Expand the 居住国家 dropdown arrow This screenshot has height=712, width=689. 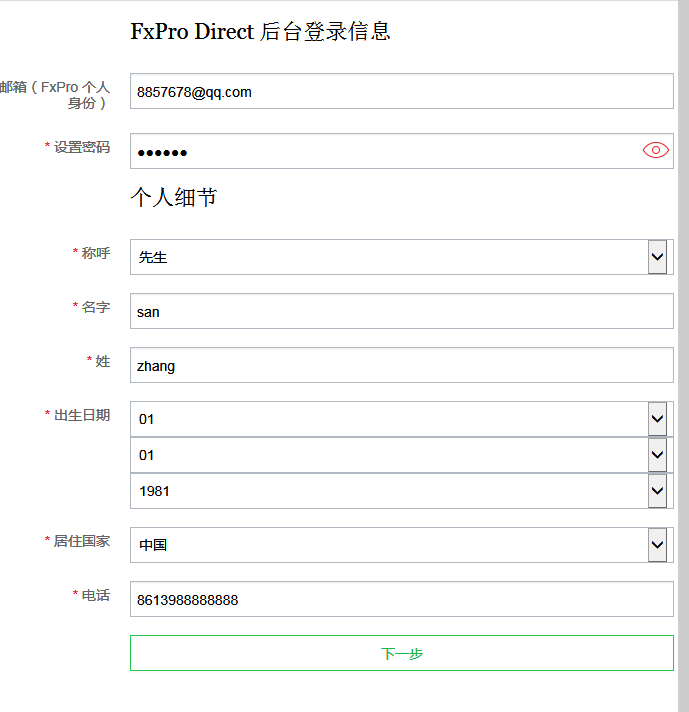tap(657, 545)
